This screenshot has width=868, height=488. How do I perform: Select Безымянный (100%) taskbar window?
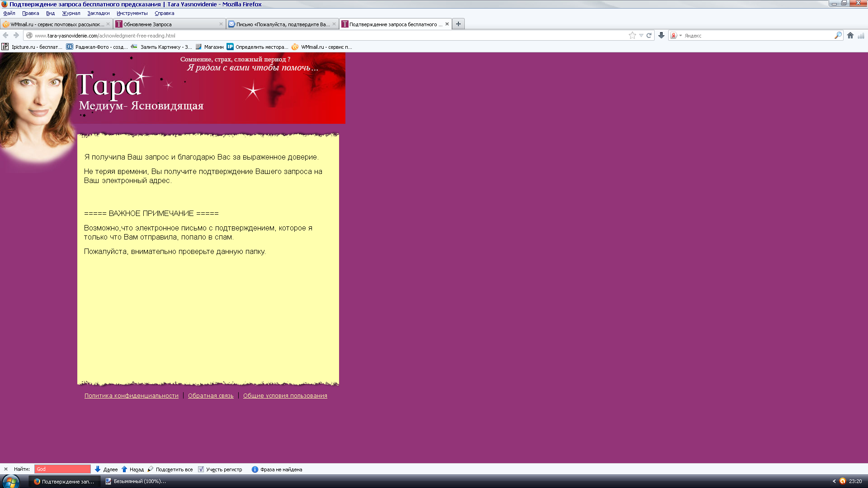(136, 482)
